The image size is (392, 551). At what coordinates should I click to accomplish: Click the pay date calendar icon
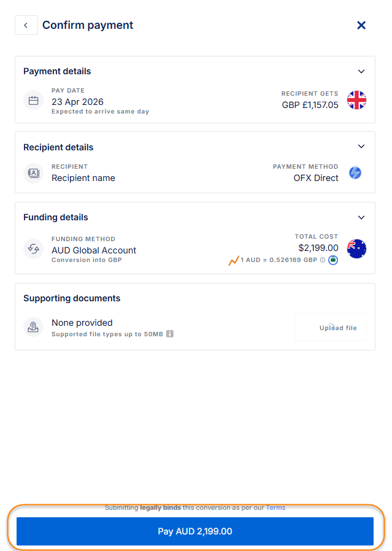(33, 101)
